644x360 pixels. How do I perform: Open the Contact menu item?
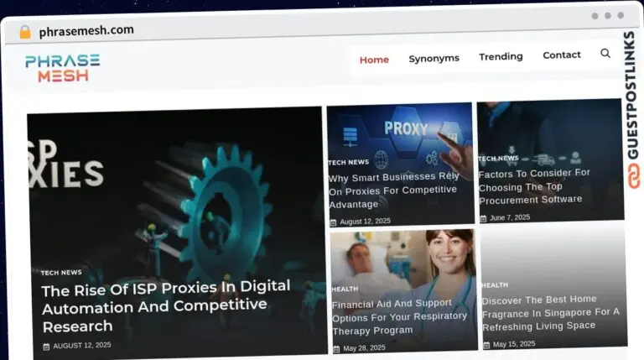coord(562,55)
